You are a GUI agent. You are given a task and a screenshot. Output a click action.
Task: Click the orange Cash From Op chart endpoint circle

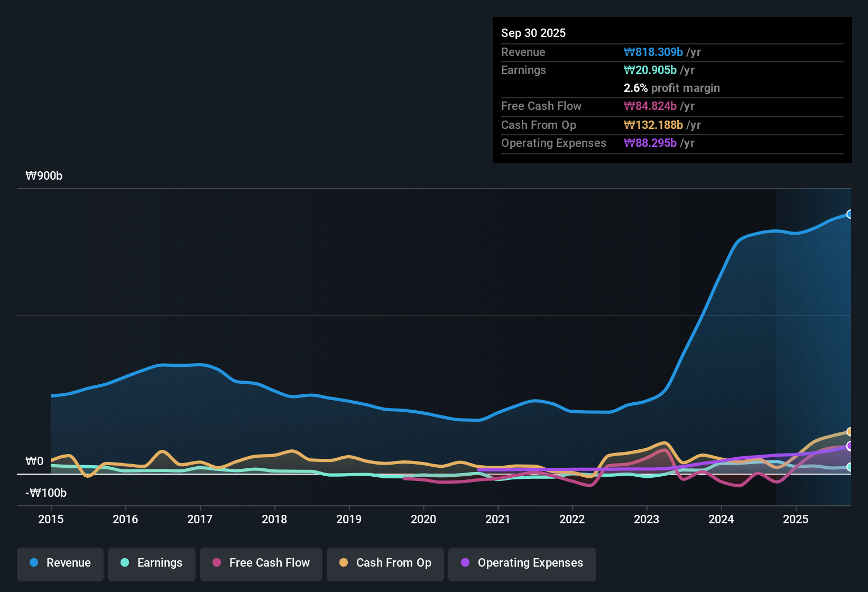pos(850,431)
